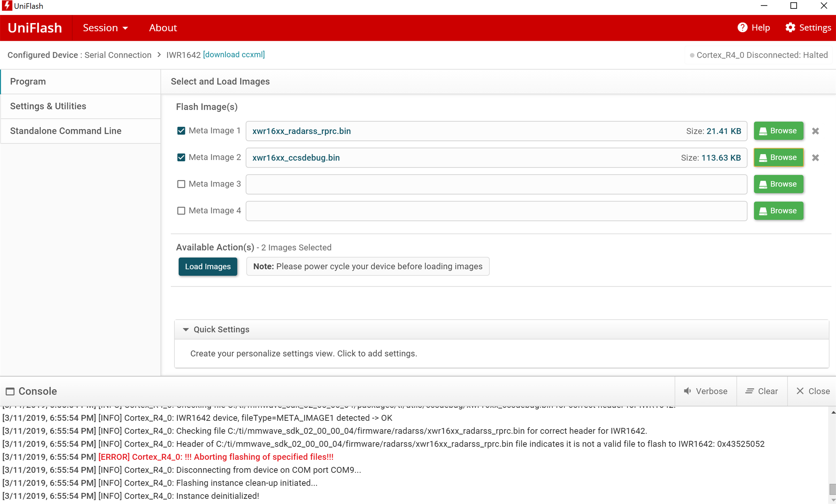Open the Session dropdown menu
Viewport: 836px width, 504px height.
click(x=105, y=28)
